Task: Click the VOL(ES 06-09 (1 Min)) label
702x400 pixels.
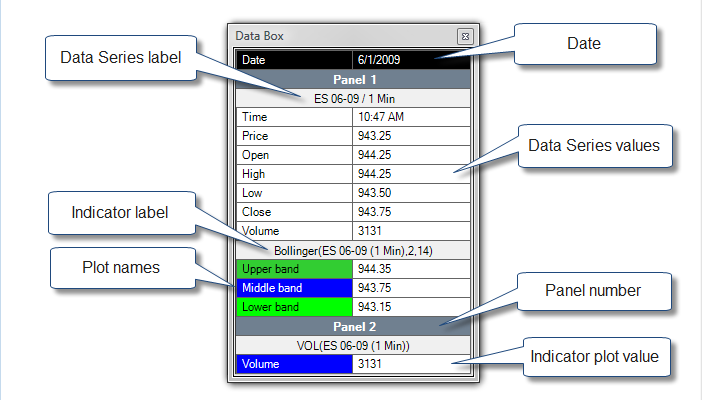Action: pyautogui.click(x=354, y=345)
